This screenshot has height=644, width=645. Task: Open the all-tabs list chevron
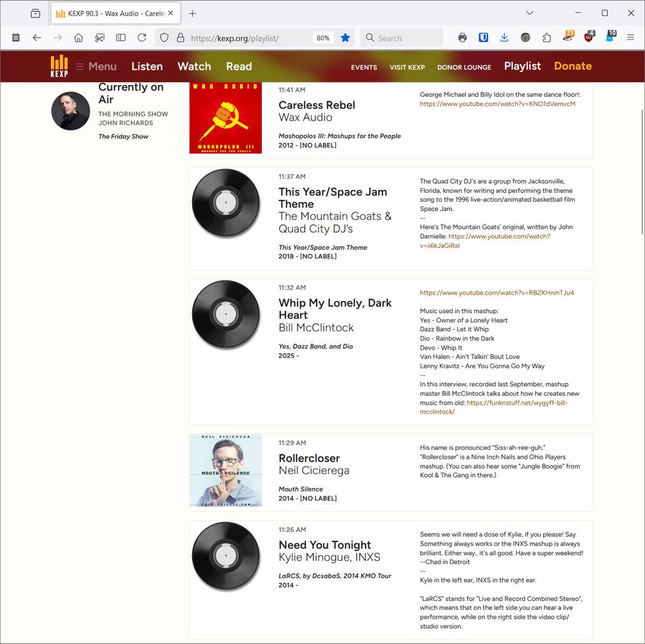(x=530, y=13)
